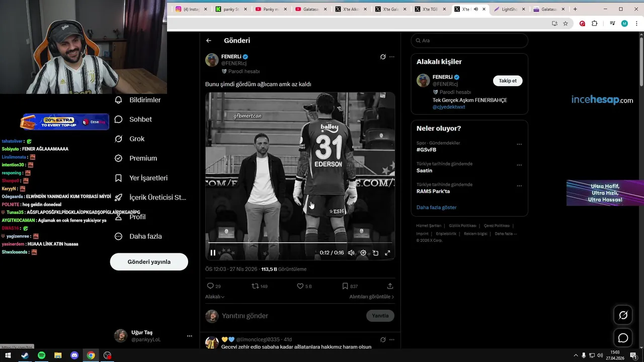Open File Explorer from the taskbar

(58, 355)
